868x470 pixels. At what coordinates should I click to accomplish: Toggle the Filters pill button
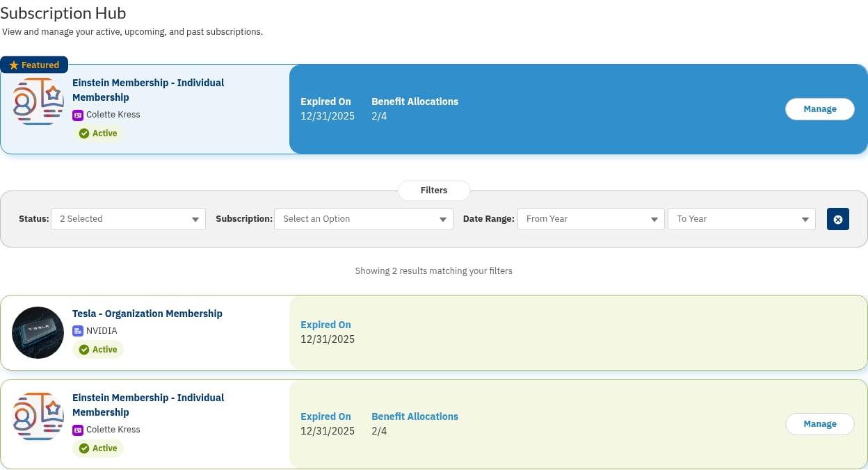coord(434,191)
